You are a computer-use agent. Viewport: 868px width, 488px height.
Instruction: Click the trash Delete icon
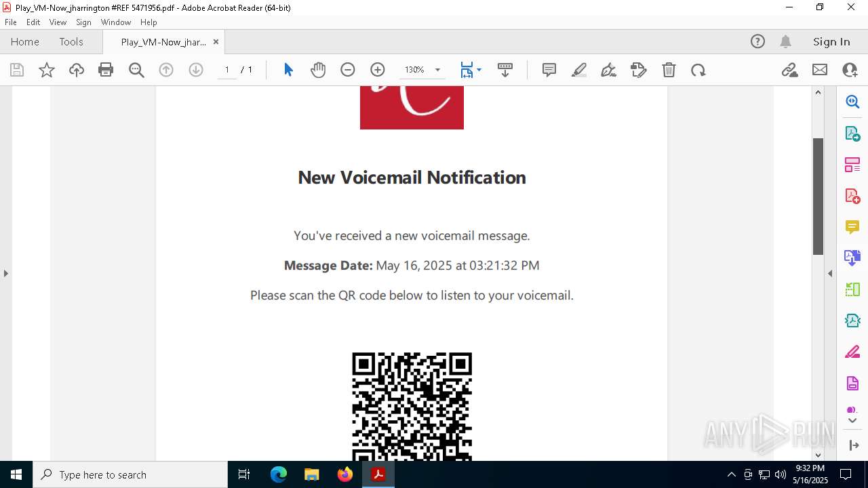tap(669, 70)
